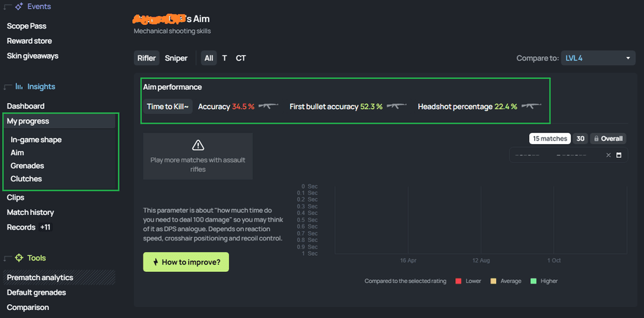Image resolution: width=644 pixels, height=318 pixels.
Task: Switch weapon filter to Sniper
Action: 176,58
